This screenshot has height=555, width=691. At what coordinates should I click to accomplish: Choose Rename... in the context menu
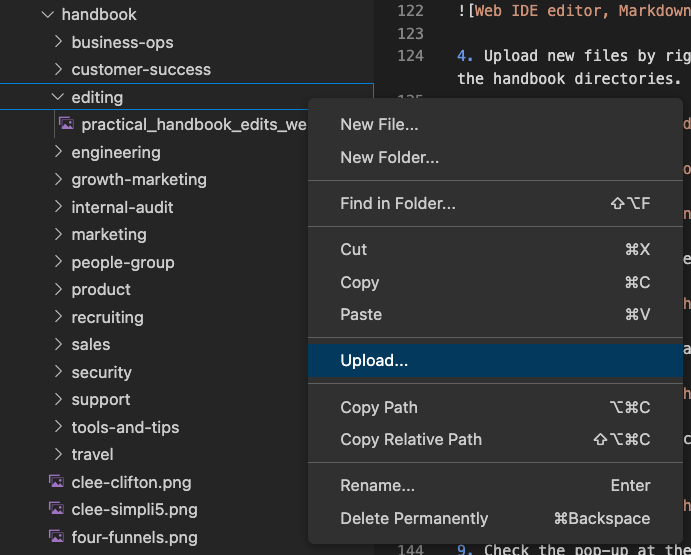click(x=495, y=485)
